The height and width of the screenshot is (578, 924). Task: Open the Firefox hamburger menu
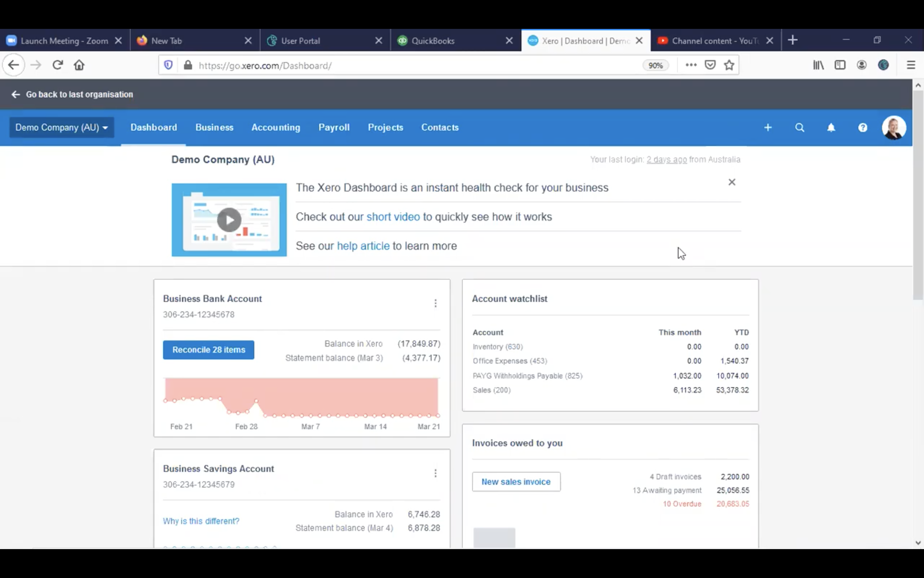tap(911, 65)
